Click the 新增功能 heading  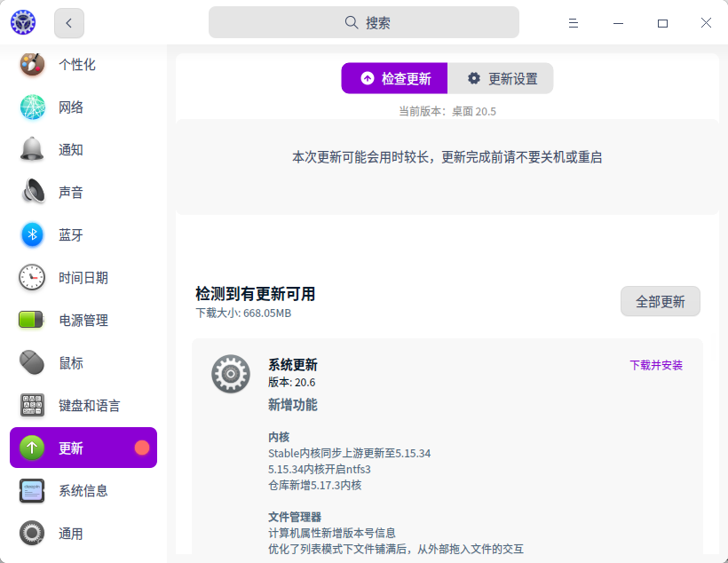click(292, 405)
